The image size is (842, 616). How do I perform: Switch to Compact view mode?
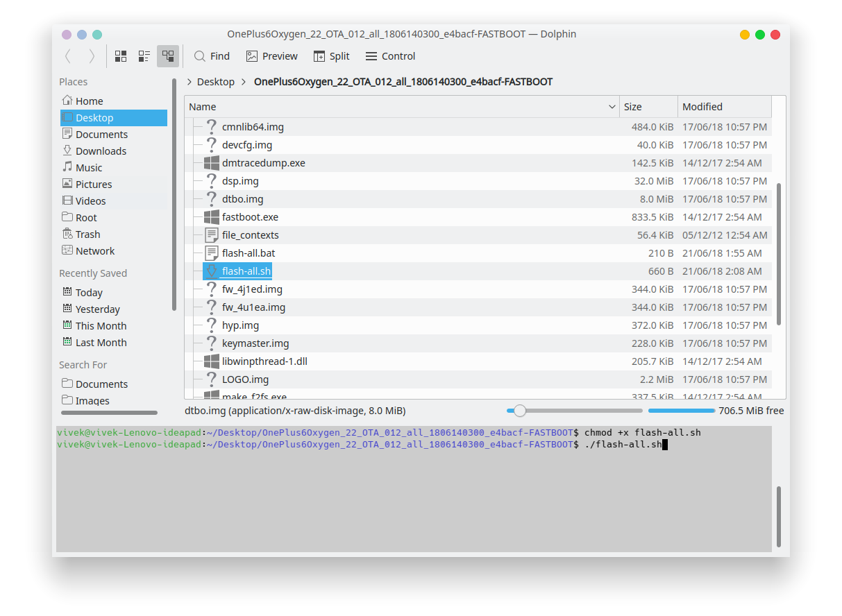pos(144,56)
